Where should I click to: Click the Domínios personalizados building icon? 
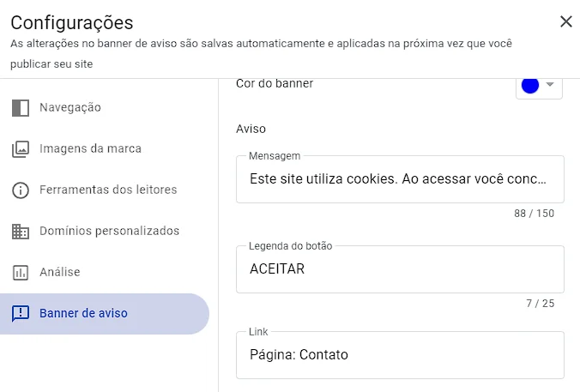(x=20, y=231)
